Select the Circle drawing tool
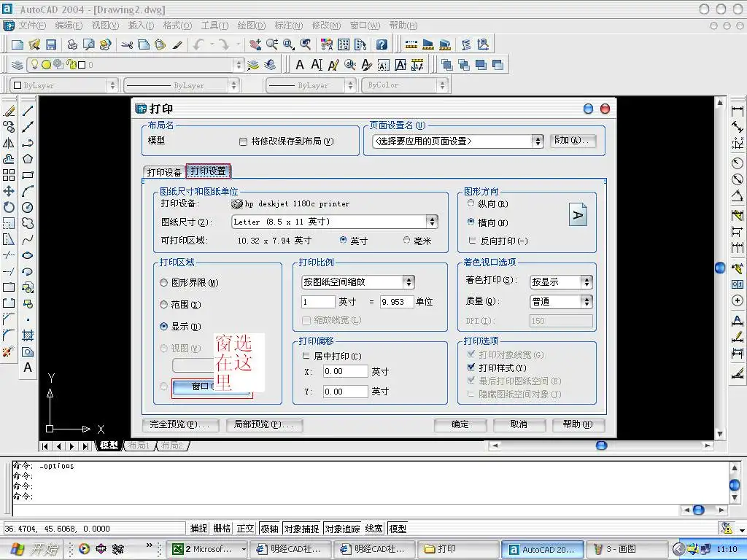 28,207
